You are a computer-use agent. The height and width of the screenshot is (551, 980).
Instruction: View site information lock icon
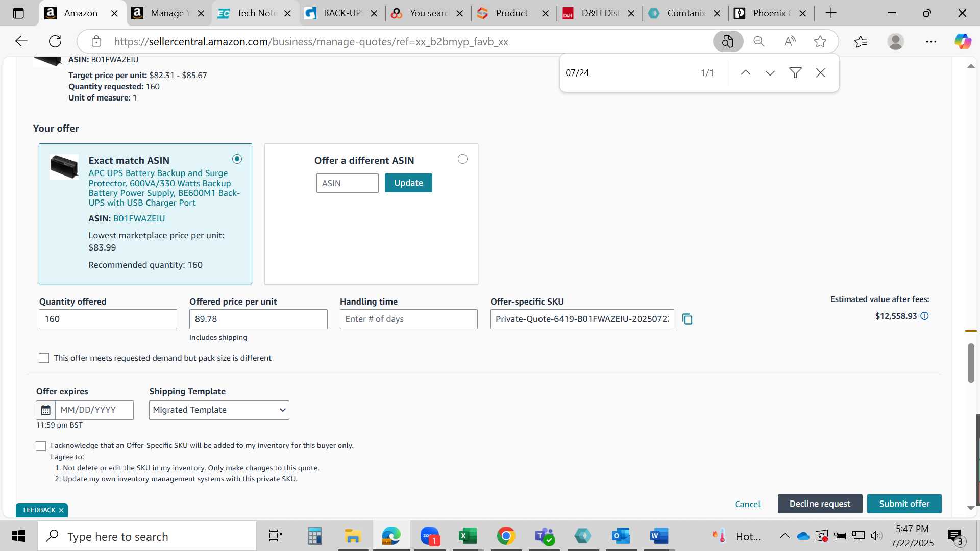96,41
